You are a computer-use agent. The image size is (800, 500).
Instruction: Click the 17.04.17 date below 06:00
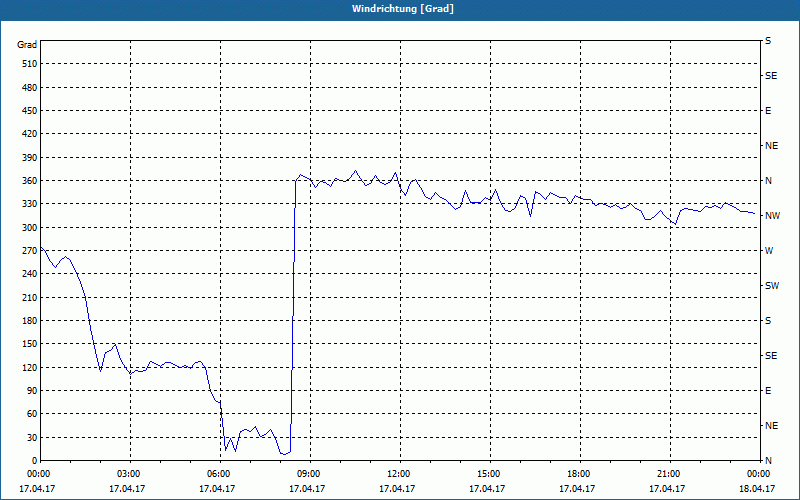[217, 488]
